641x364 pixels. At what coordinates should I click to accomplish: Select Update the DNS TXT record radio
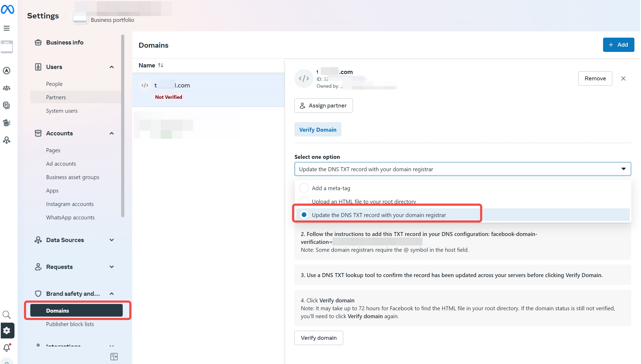coord(304,215)
